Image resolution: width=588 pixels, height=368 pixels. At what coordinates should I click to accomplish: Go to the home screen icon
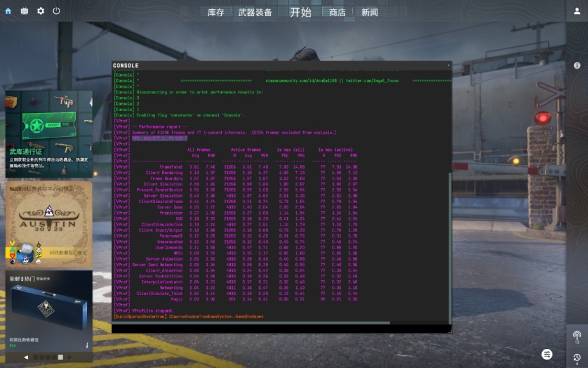coord(8,11)
